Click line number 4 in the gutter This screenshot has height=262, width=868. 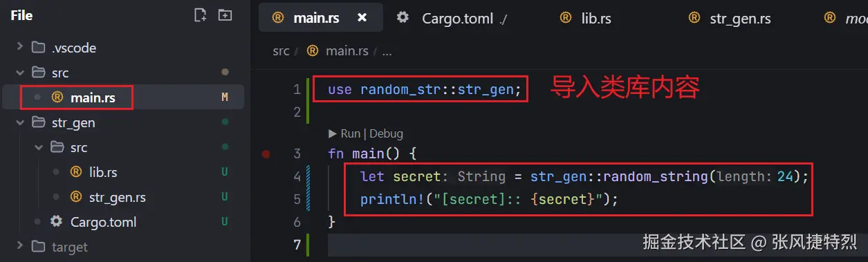pos(297,176)
